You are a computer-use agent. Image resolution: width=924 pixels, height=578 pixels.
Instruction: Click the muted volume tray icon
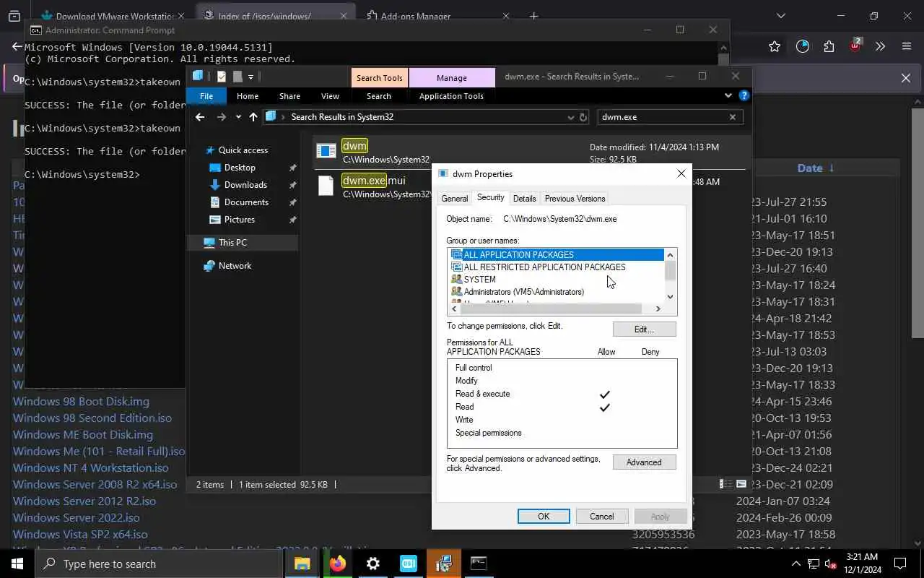830,564
